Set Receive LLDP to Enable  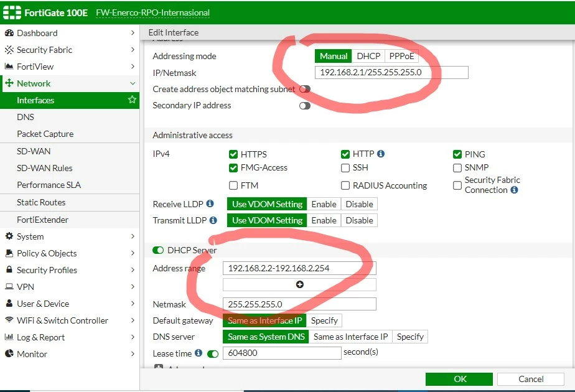(x=324, y=204)
